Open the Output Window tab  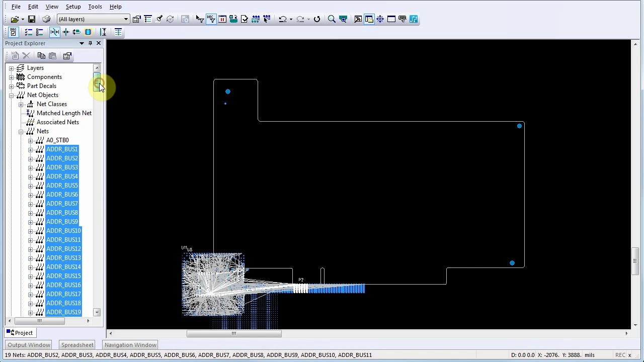click(29, 345)
